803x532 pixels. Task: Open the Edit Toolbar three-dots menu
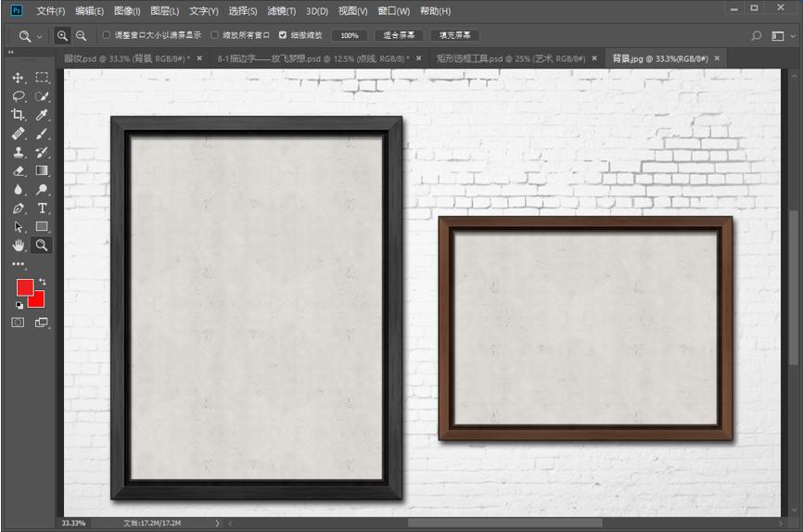18,264
